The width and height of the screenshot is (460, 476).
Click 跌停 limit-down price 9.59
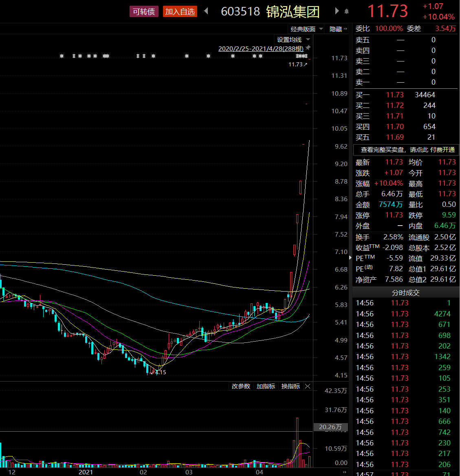tap(449, 215)
